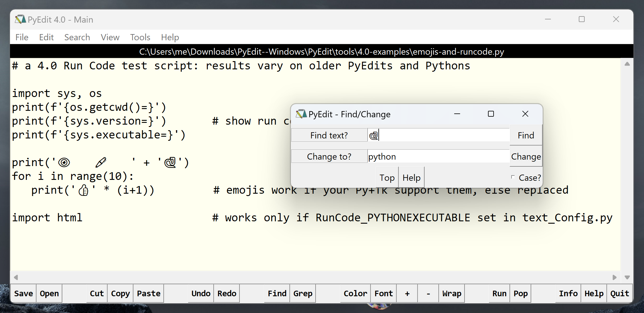
Task: Click the Open toolbar button
Action: [49, 293]
